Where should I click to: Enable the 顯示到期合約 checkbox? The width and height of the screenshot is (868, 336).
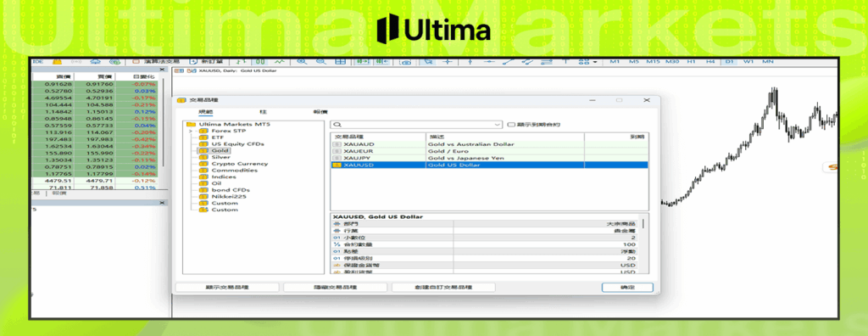click(x=510, y=125)
